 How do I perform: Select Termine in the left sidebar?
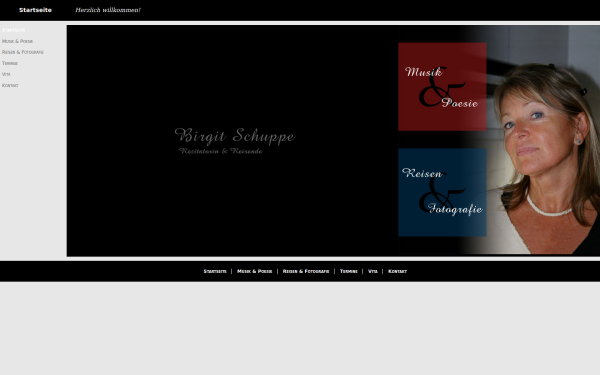10,63
